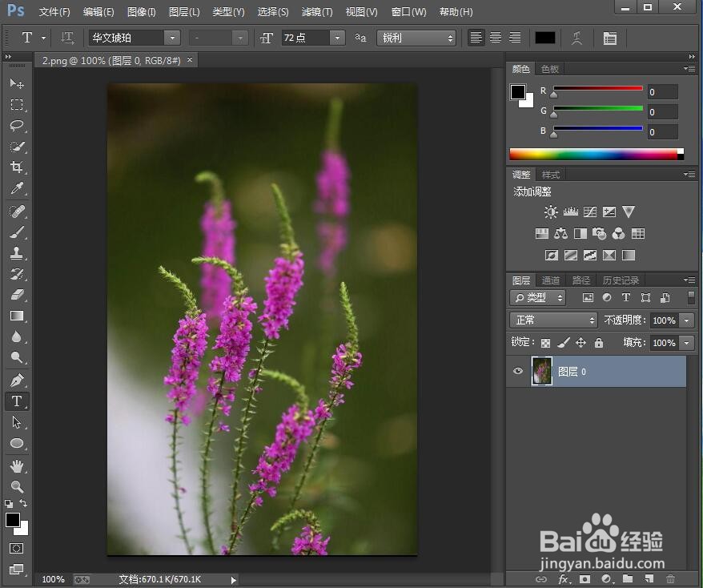The height and width of the screenshot is (588, 703).
Task: Open font style dropdown
Action: (240, 38)
